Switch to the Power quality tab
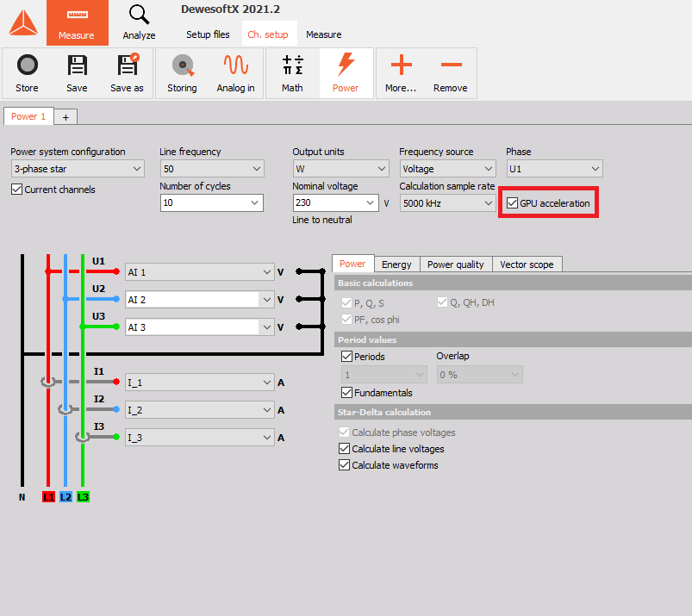This screenshot has width=692, height=616. tap(456, 264)
